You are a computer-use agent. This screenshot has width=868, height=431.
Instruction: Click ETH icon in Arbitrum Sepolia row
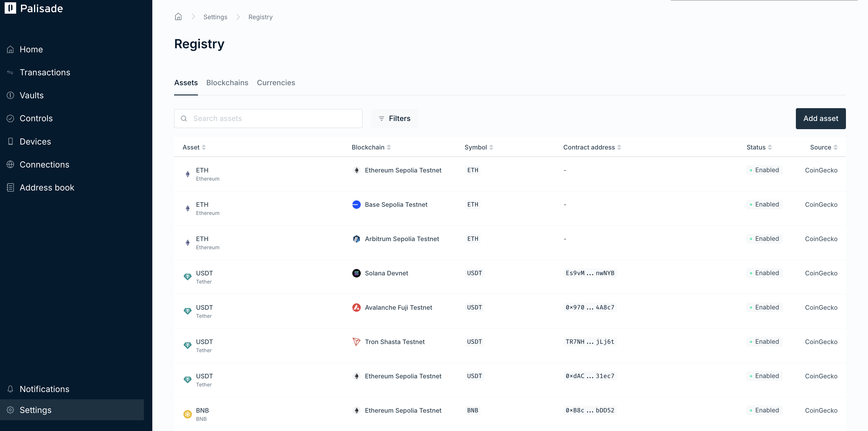click(x=188, y=243)
